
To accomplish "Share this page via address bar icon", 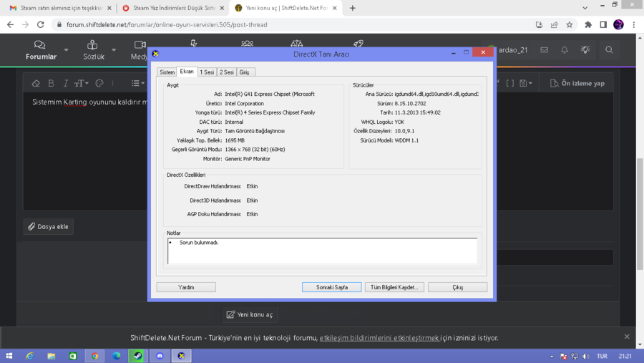I will pos(555,24).
